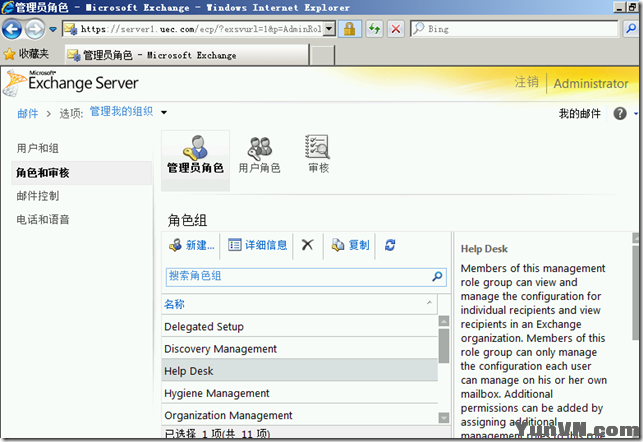
Task: Open the 邮件 breadcrumb link
Action: tap(28, 113)
